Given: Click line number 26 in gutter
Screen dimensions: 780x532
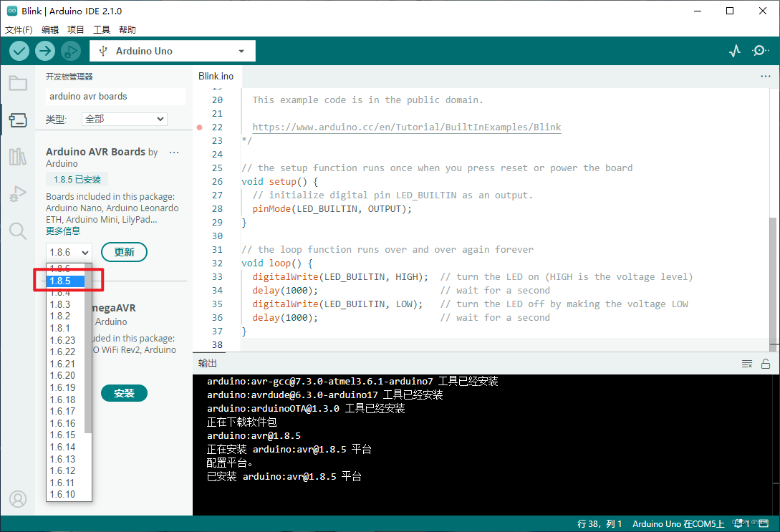Looking at the screenshot, I should click(218, 182).
